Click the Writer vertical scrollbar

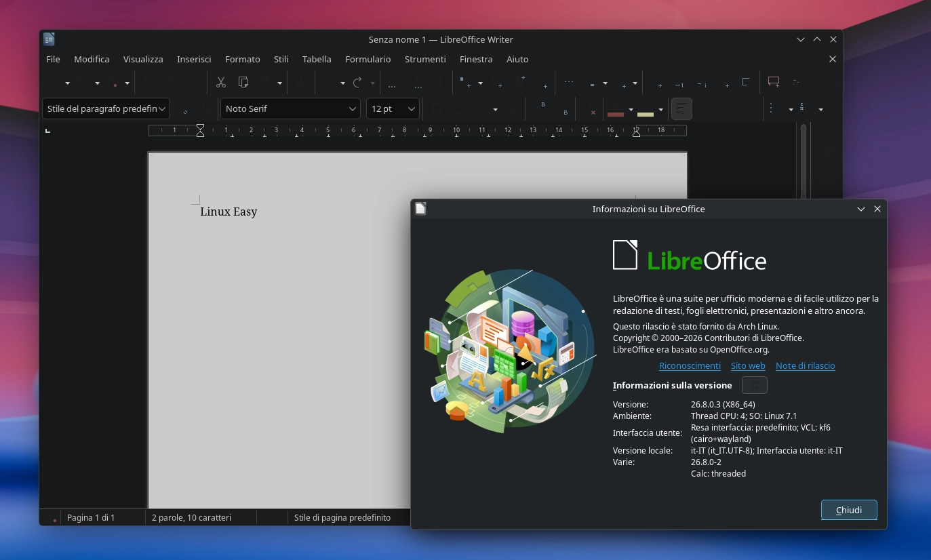[x=804, y=161]
